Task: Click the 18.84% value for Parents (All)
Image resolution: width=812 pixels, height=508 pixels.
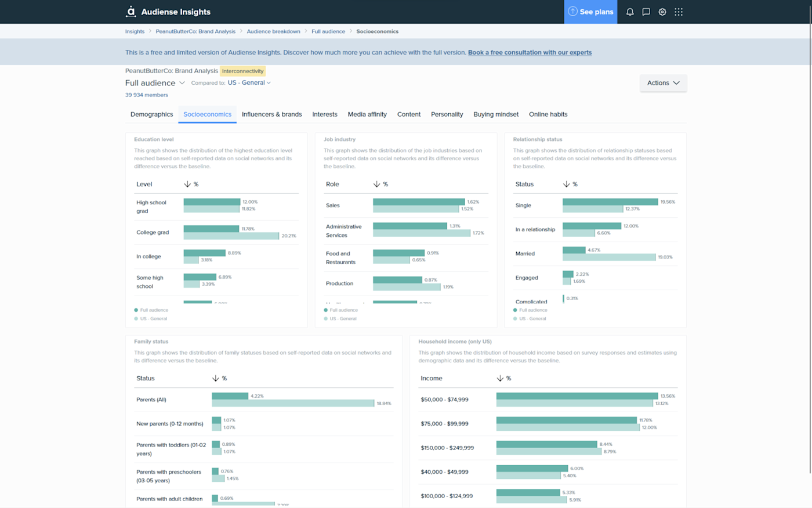Action: (384, 403)
